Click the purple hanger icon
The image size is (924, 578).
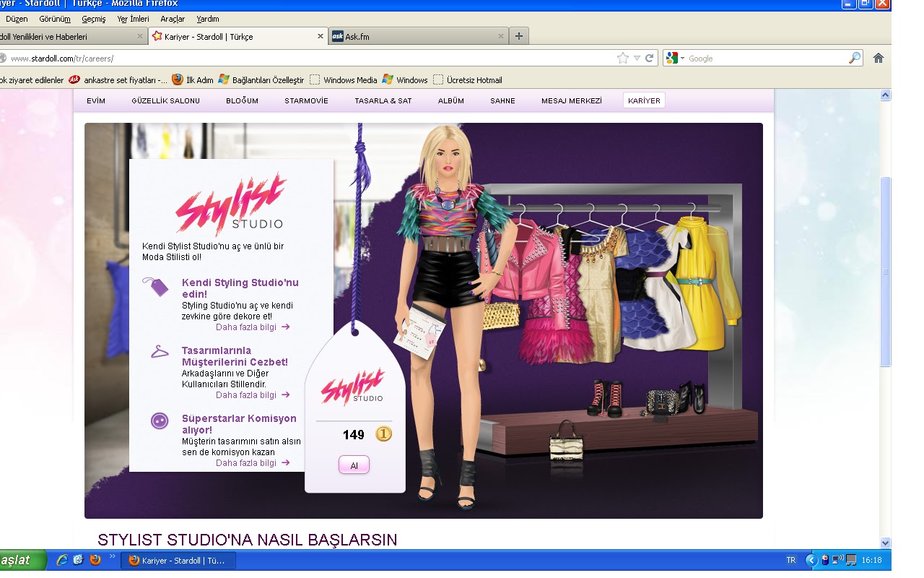point(159,353)
